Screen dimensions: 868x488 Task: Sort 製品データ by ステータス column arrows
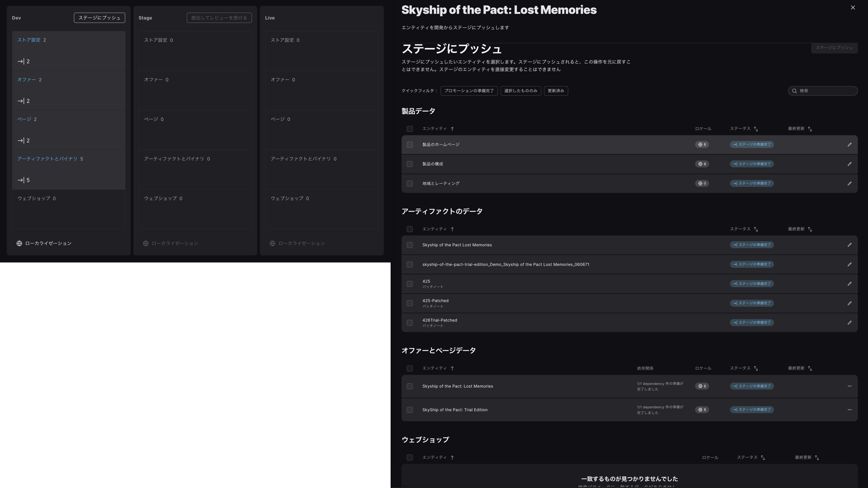(756, 129)
